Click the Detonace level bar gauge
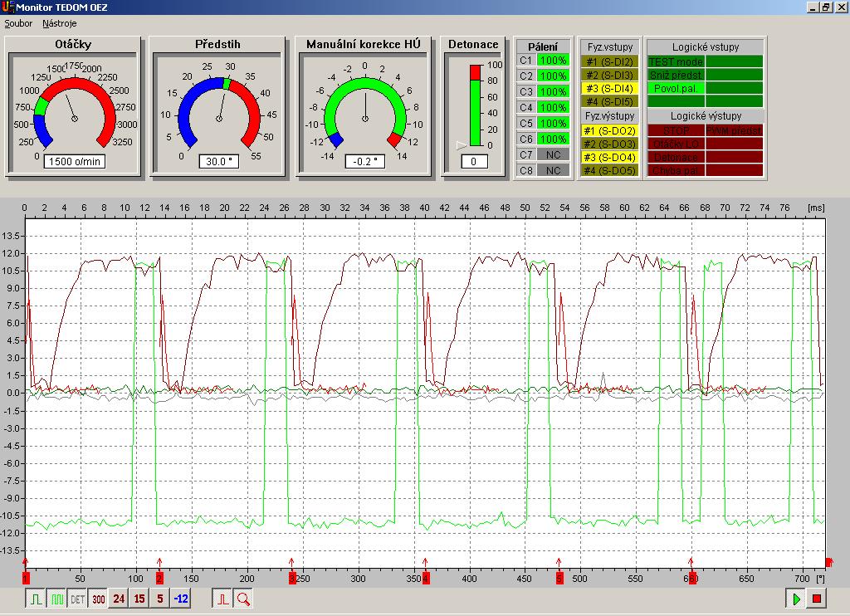Image resolution: width=850 pixels, height=616 pixels. (475, 105)
